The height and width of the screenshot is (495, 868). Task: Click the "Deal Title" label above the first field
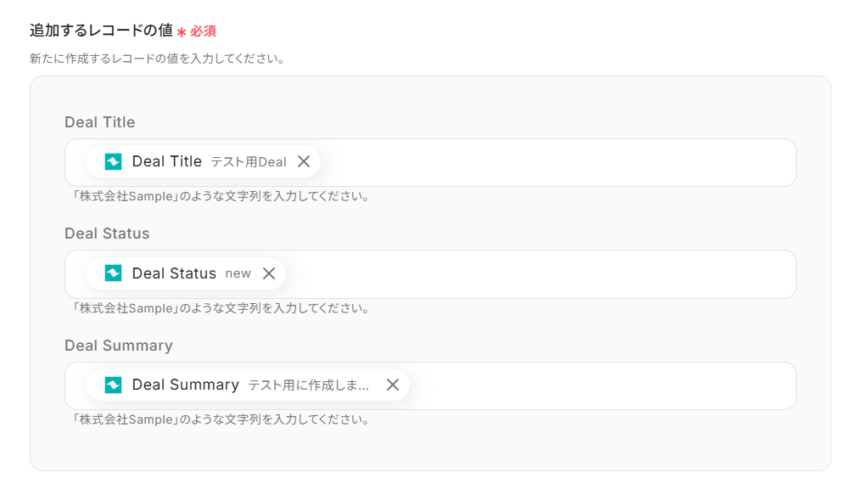coord(99,122)
